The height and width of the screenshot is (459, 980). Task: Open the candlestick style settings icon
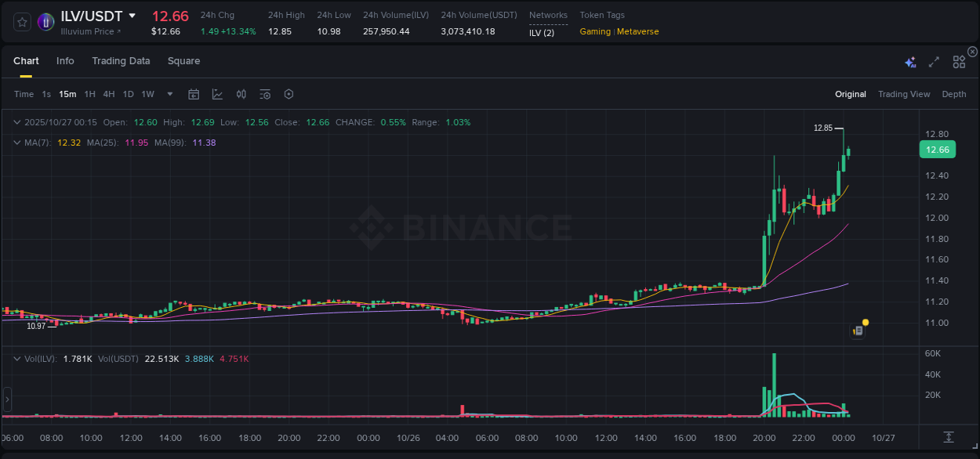pyautogui.click(x=241, y=94)
